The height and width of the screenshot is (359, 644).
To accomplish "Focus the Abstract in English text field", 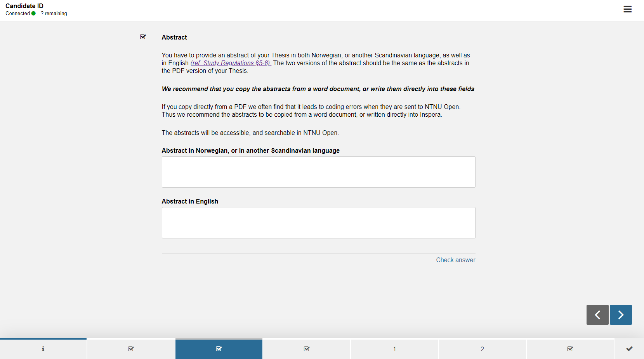I will point(318,223).
